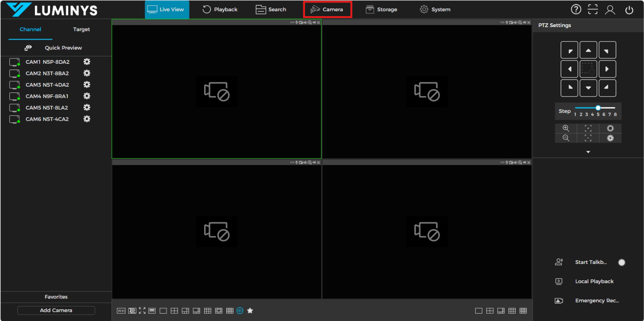Set PTZ step slider to 8

coord(615,108)
